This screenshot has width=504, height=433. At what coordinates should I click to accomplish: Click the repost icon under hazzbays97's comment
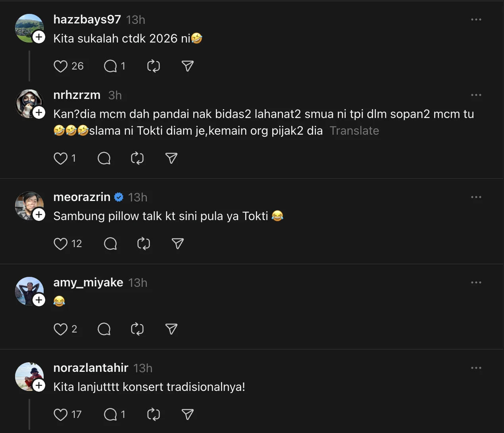pyautogui.click(x=154, y=66)
